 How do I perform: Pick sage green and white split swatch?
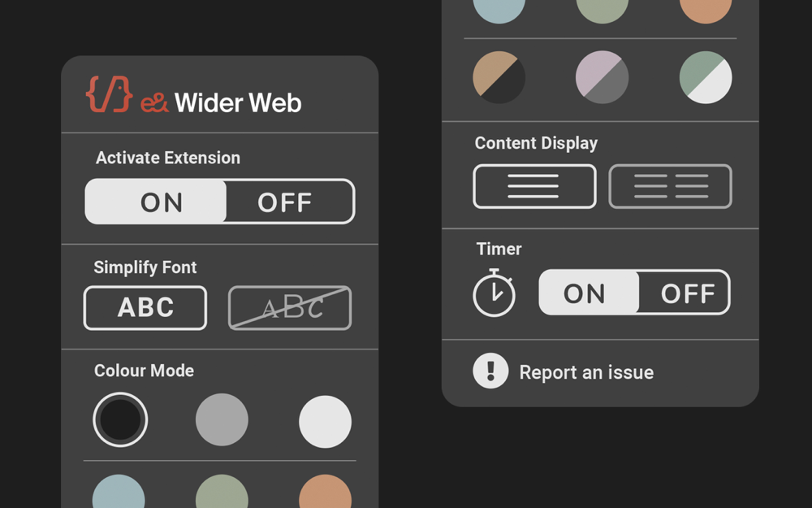[706, 78]
